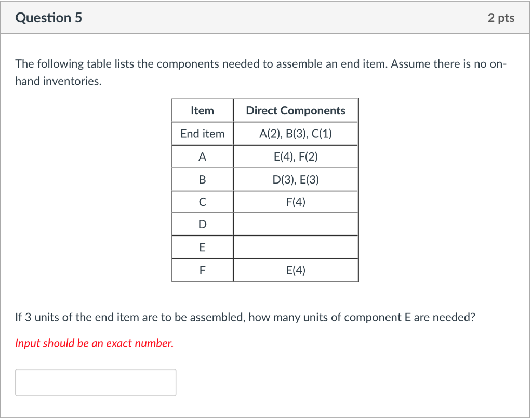Click the empty cell beside E
This screenshot has height=419, width=532.
(x=296, y=247)
